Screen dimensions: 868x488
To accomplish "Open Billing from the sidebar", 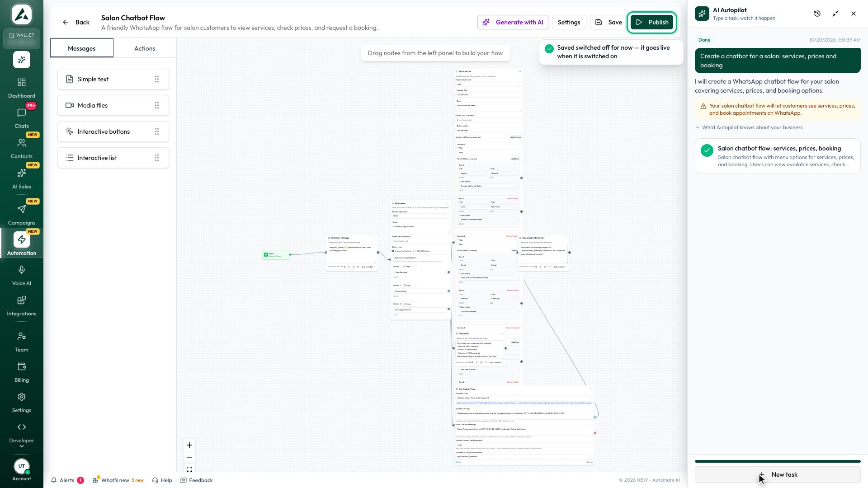I will point(22,372).
